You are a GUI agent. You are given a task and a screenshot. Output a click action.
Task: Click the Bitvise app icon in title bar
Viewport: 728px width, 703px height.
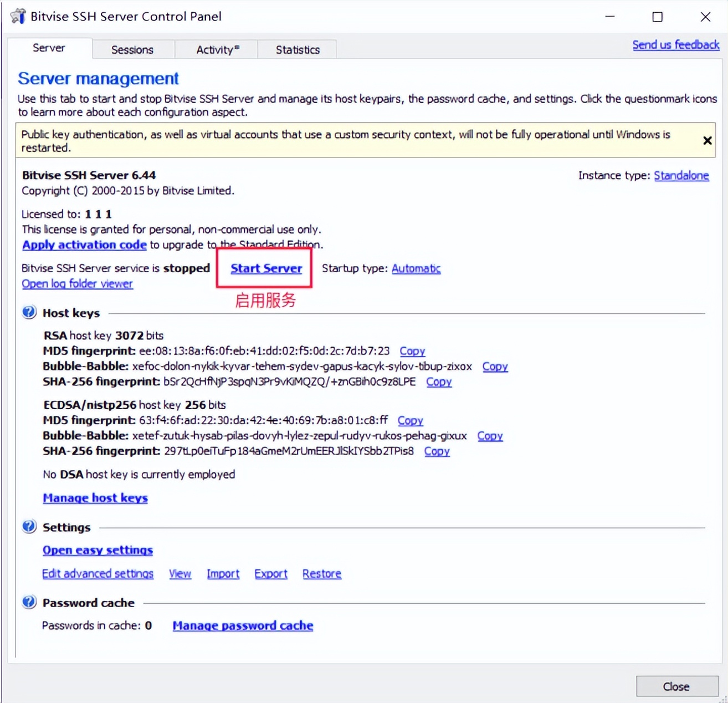(x=18, y=17)
